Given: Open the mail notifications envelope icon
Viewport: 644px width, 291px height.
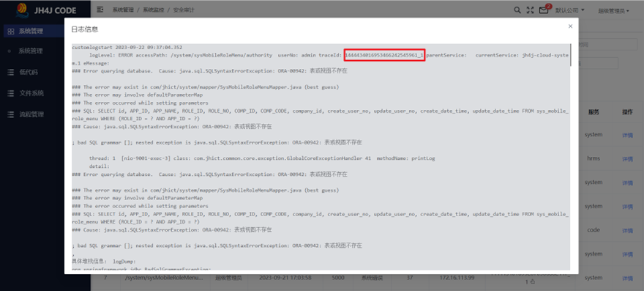Looking at the screenshot, I should point(543,10).
